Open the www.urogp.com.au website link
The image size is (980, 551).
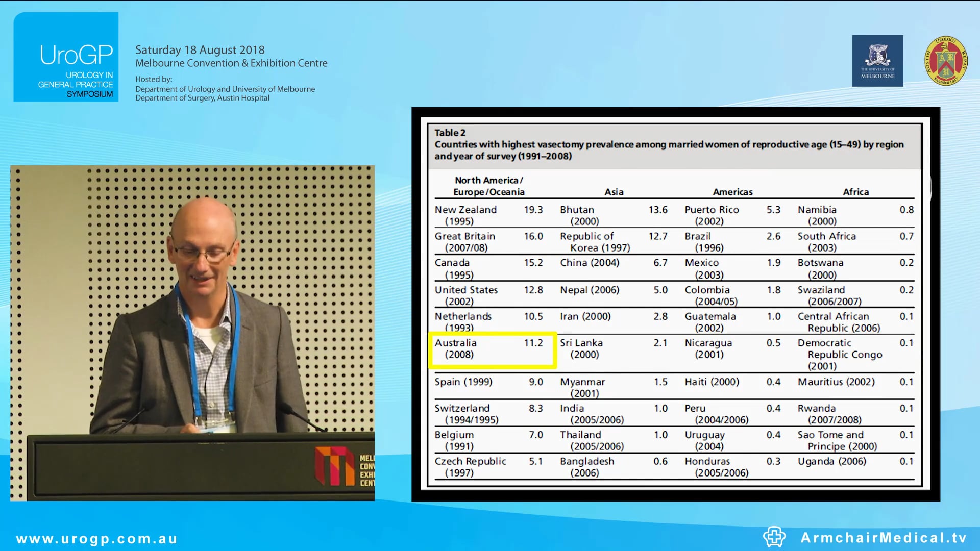pyautogui.click(x=97, y=539)
